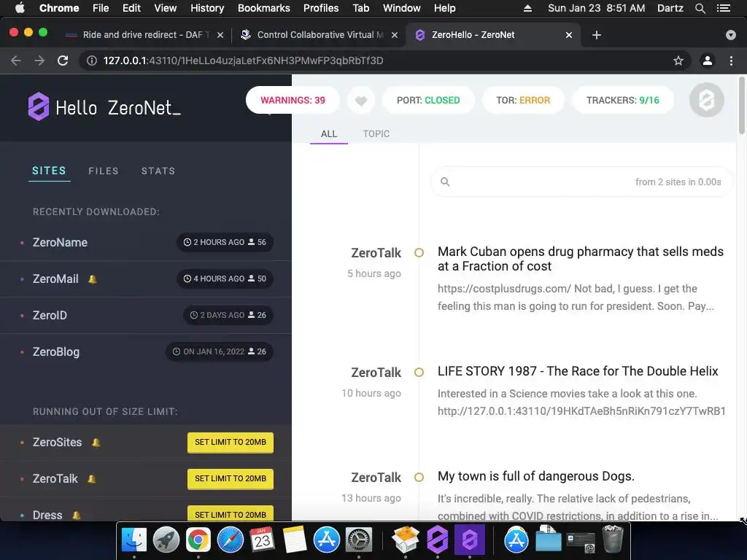Close the ZeroHello - ZeroNet tab
The width and height of the screenshot is (747, 560).
[569, 35]
